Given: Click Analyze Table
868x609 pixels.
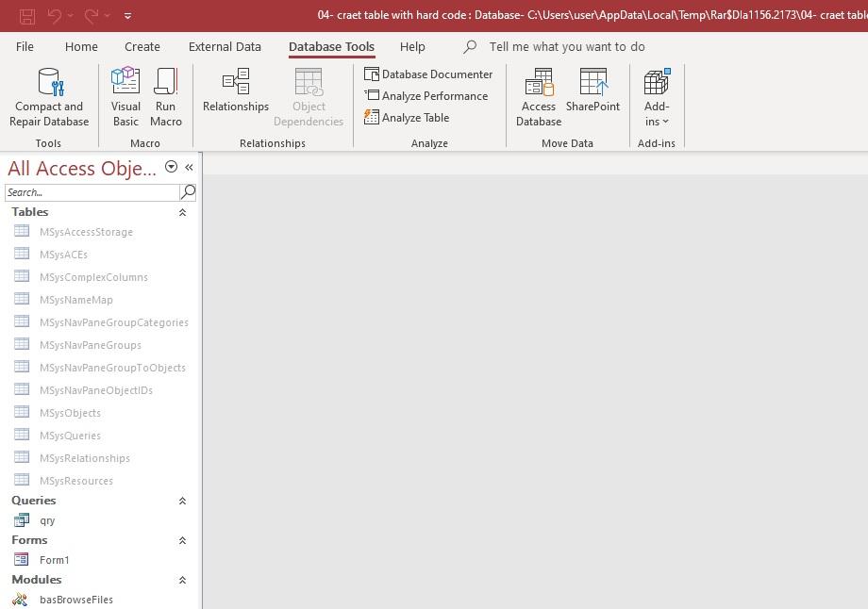Looking at the screenshot, I should [407, 117].
